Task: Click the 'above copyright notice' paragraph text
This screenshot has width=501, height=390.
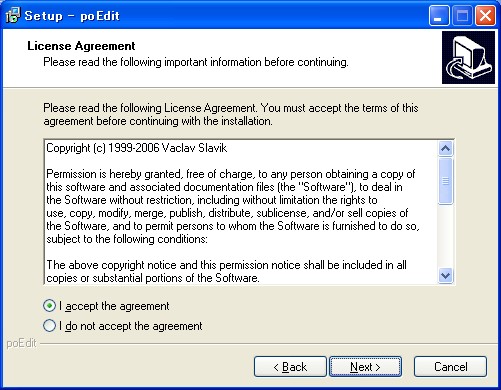Action: [x=226, y=271]
